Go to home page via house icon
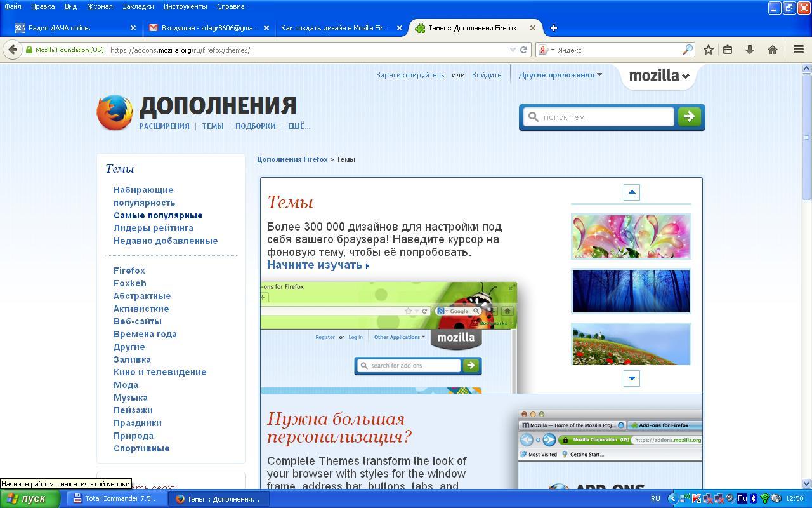The image size is (812, 508). (772, 50)
